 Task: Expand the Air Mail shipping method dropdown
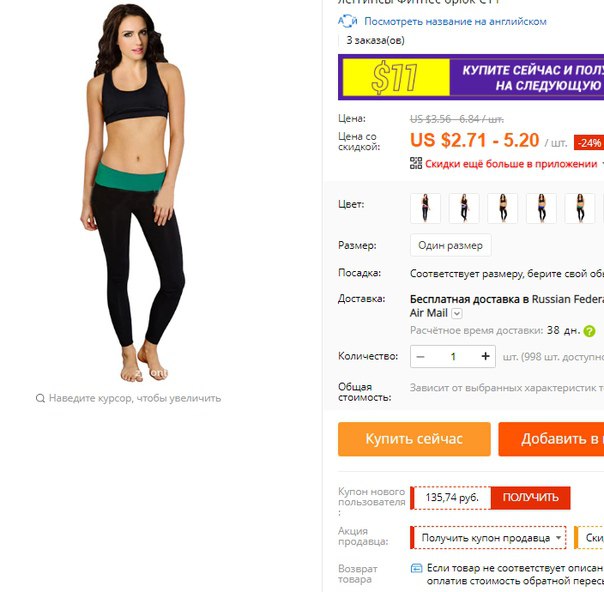pos(456,314)
